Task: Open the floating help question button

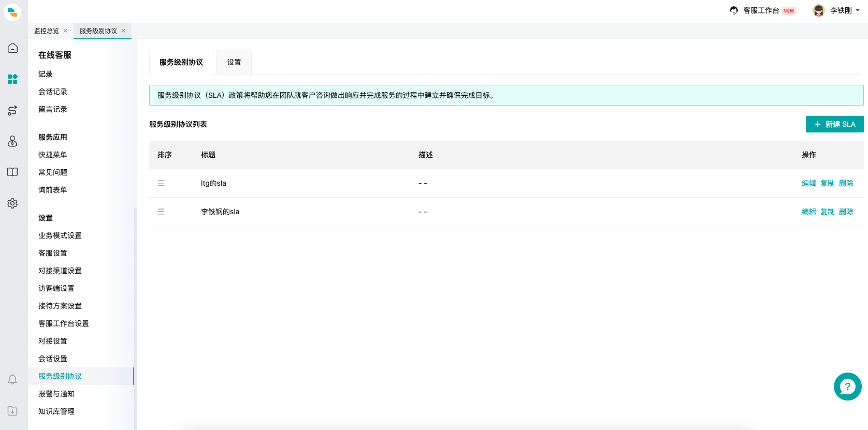Action: [x=847, y=387]
